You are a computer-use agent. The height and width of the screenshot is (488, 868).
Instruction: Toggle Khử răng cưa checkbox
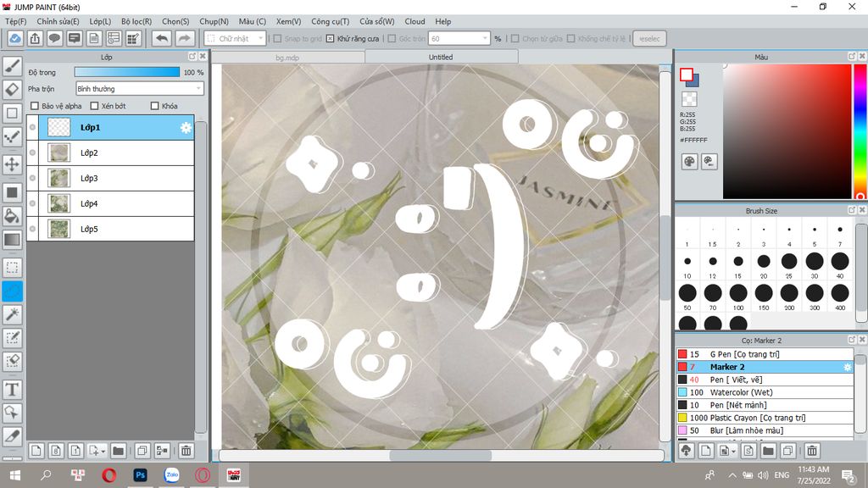330,39
